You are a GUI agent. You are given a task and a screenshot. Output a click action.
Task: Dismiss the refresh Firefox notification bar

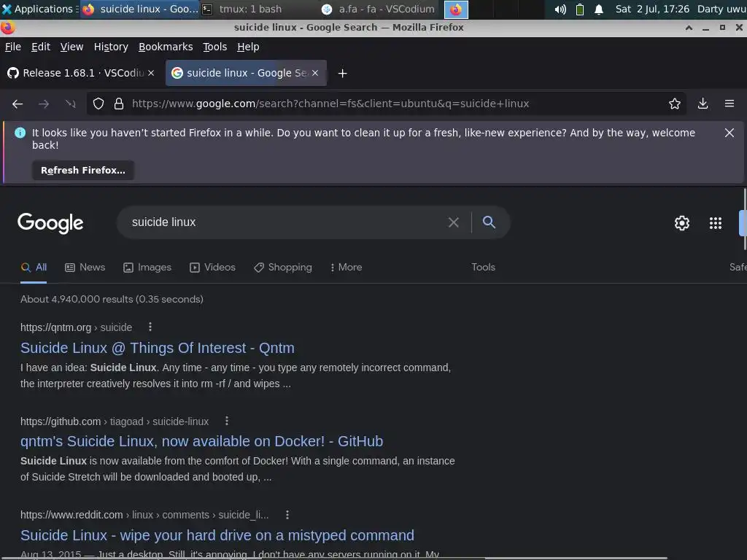pyautogui.click(x=729, y=133)
